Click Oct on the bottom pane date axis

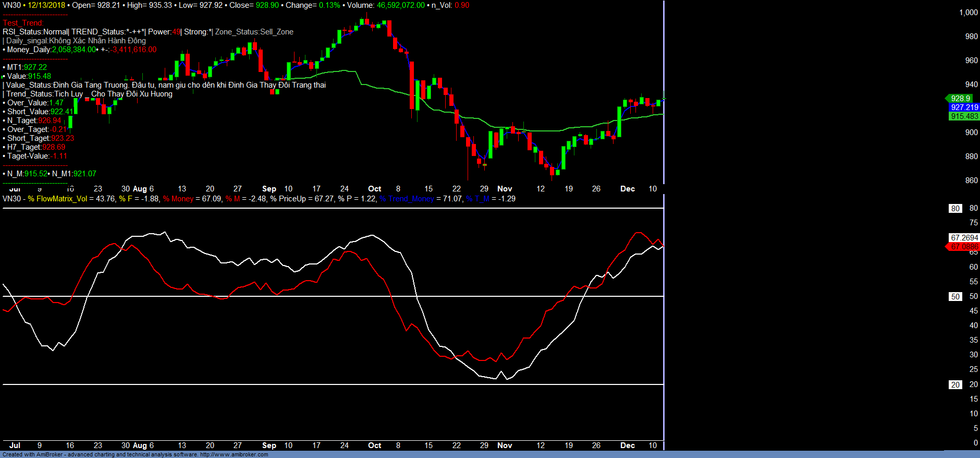tap(374, 445)
